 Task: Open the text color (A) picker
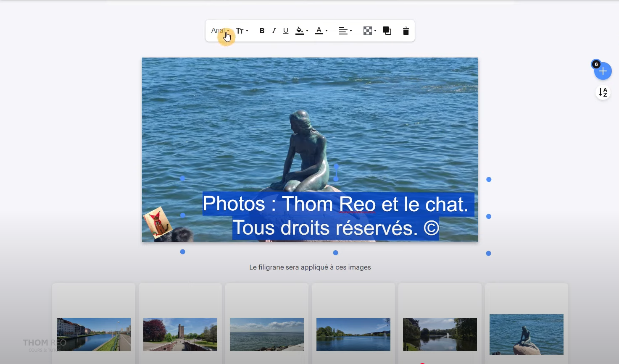[x=321, y=31]
